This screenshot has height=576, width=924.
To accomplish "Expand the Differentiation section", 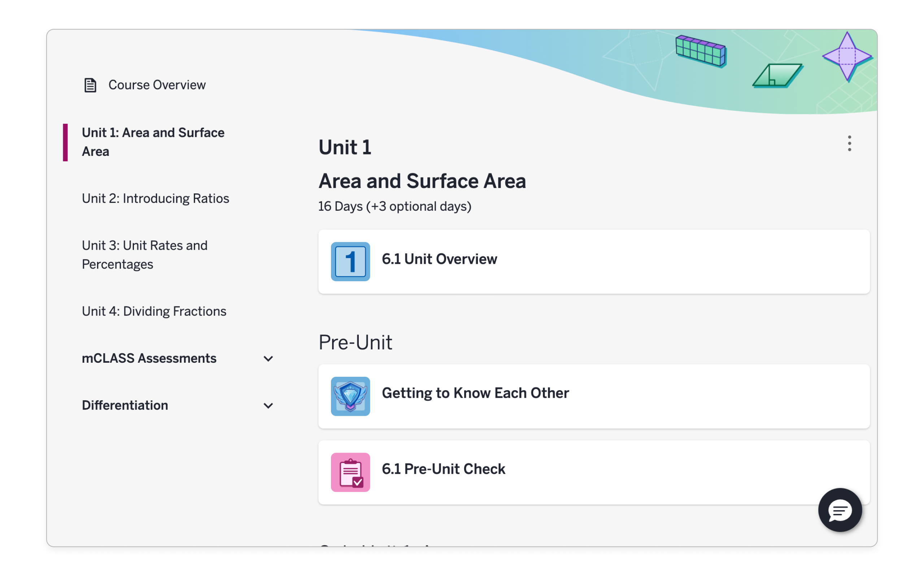I will (269, 405).
